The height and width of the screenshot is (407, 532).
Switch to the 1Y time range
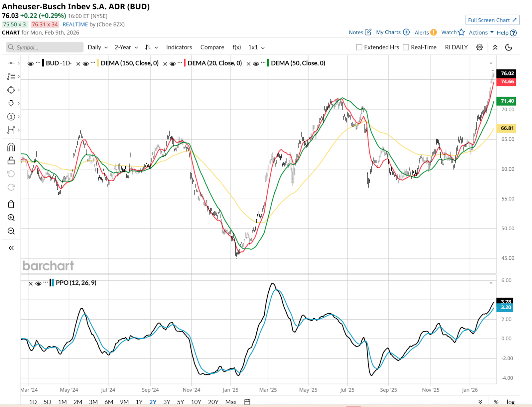point(139,402)
